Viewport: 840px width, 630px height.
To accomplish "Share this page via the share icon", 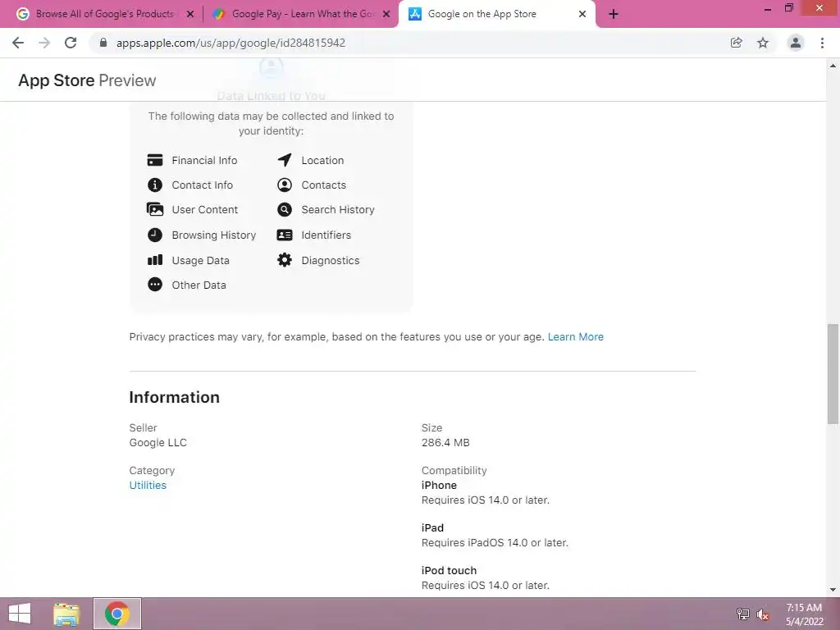I will coord(737,43).
